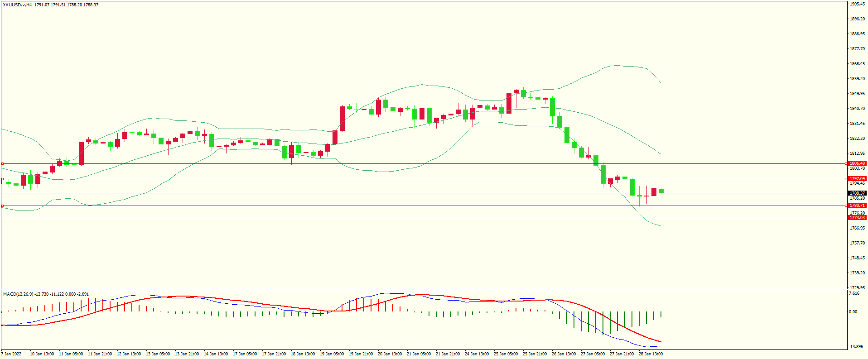Click the 14 Jan 13:00 time label
This screenshot has height=359, width=868.
point(216,354)
